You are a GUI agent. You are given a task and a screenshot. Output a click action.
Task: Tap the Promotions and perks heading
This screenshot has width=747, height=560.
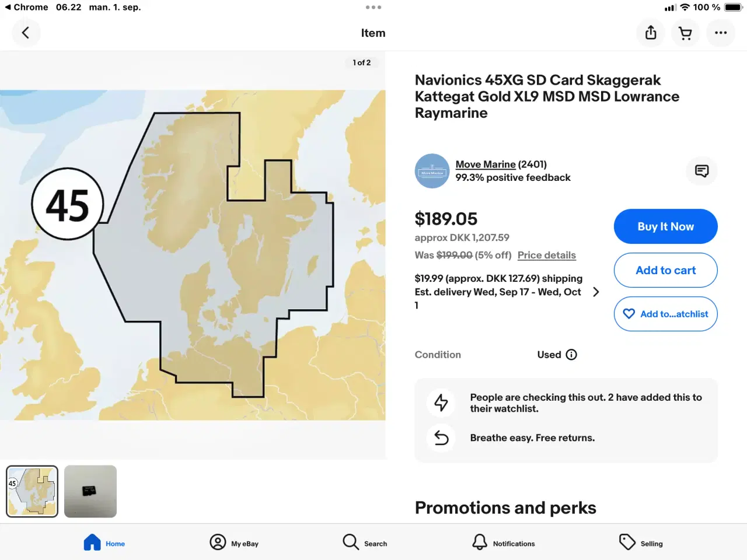pyautogui.click(x=505, y=508)
